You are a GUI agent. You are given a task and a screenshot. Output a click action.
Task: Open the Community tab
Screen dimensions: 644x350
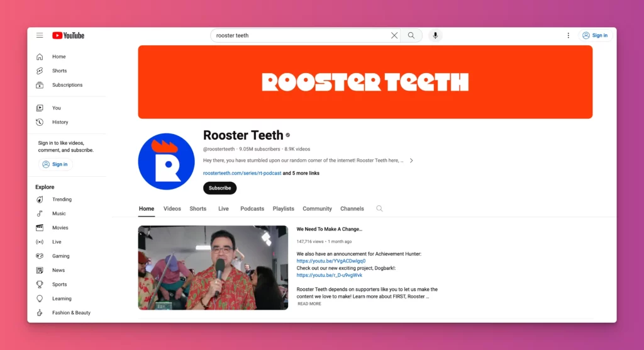click(317, 208)
